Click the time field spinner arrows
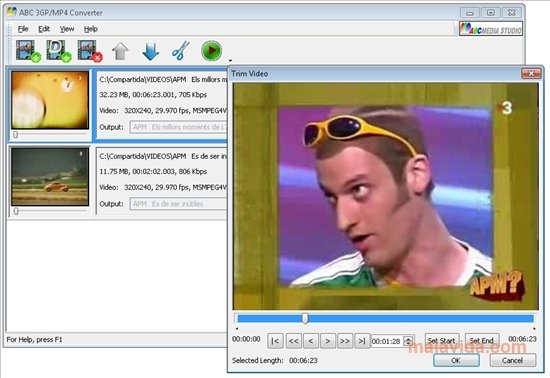The width and height of the screenshot is (550, 378). (x=408, y=341)
